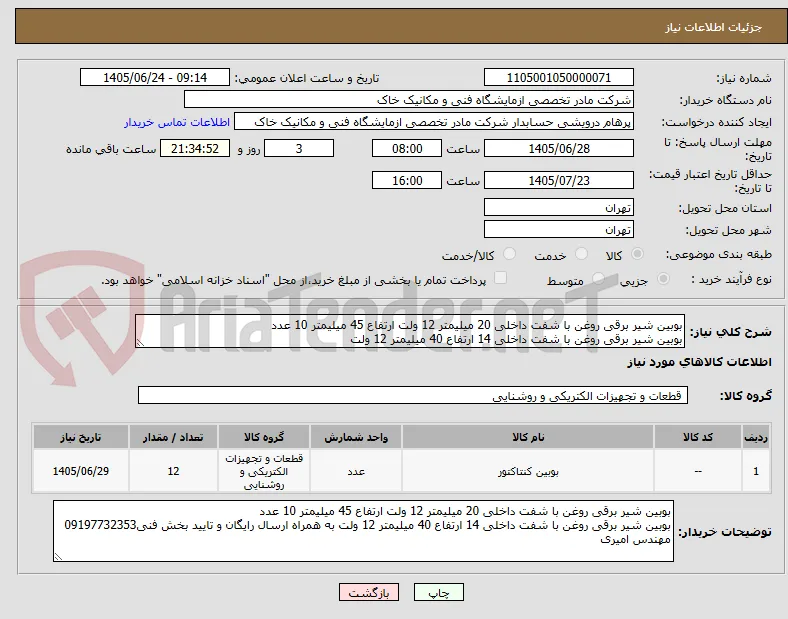Click the ساعت باقی مانده label
Screen dimensions: 788x619
111,149
